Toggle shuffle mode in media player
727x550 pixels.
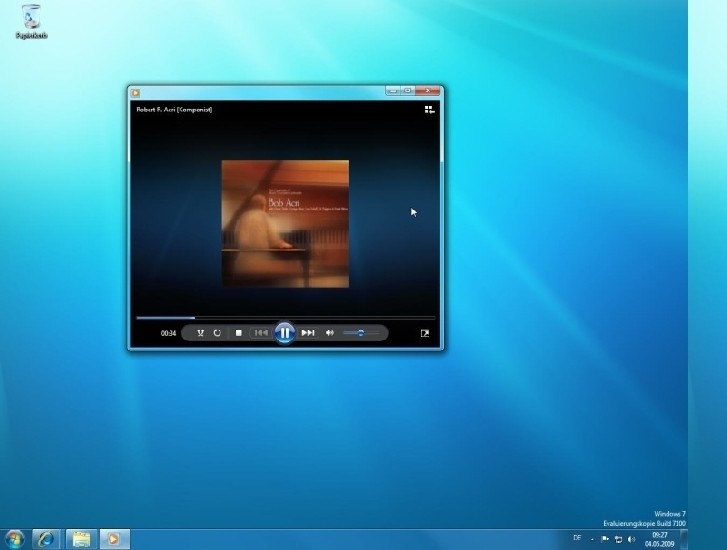pos(200,333)
